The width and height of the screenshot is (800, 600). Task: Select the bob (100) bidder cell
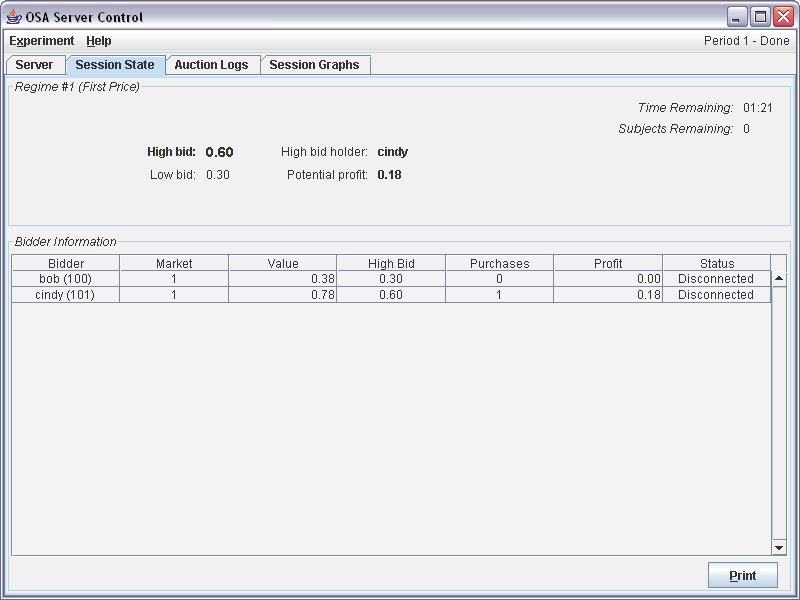66,279
